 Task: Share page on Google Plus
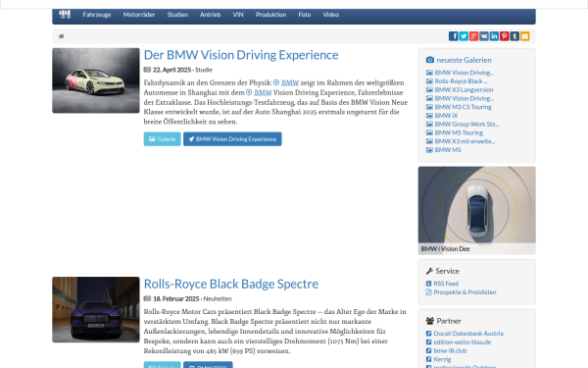(x=473, y=36)
